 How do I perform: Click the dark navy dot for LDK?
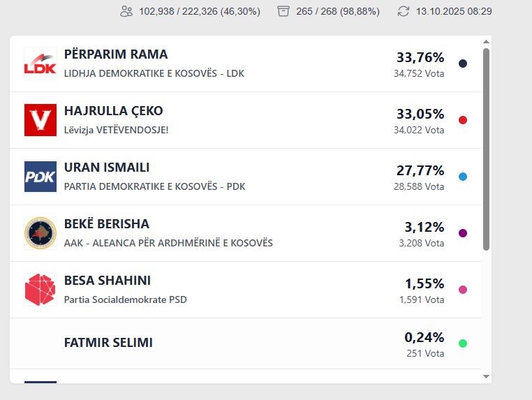point(463,64)
